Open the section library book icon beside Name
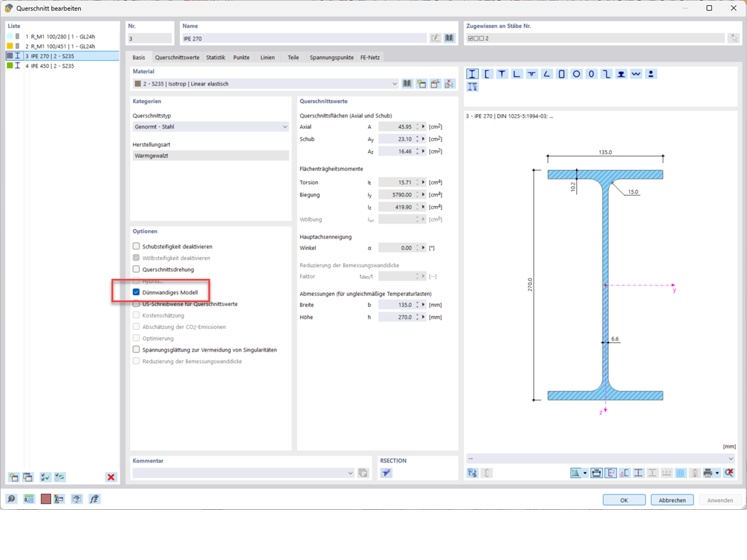This screenshot has width=747, height=560. 449,38
